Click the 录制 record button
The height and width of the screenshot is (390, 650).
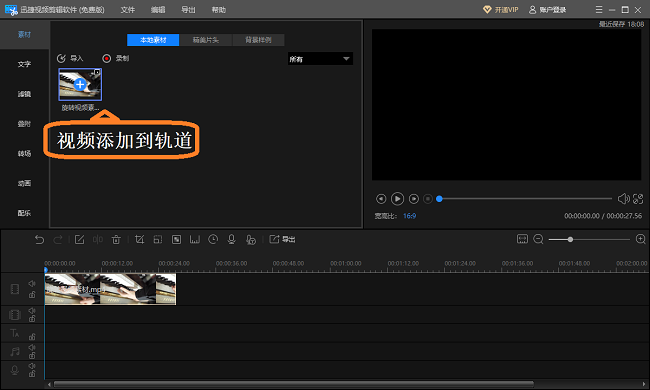pos(116,58)
